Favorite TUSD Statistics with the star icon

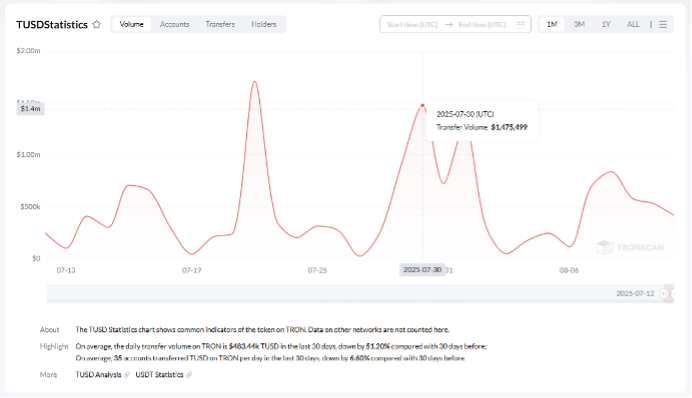tap(97, 25)
